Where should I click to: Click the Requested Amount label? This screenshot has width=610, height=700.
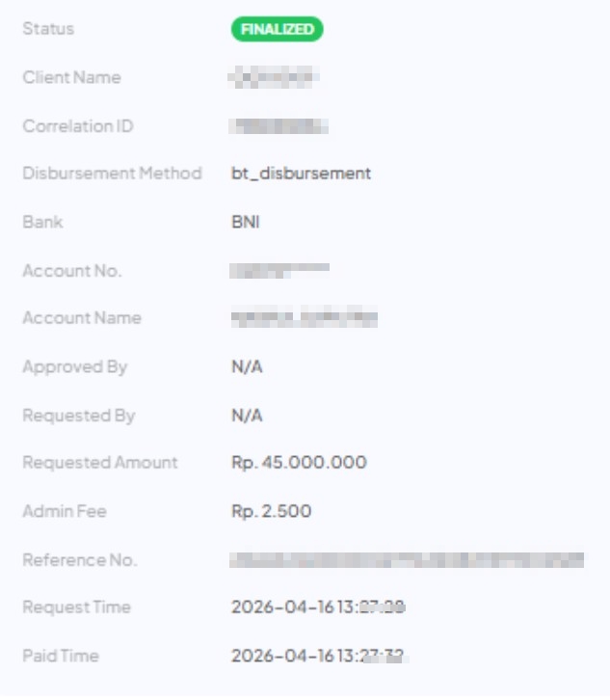[100, 463]
